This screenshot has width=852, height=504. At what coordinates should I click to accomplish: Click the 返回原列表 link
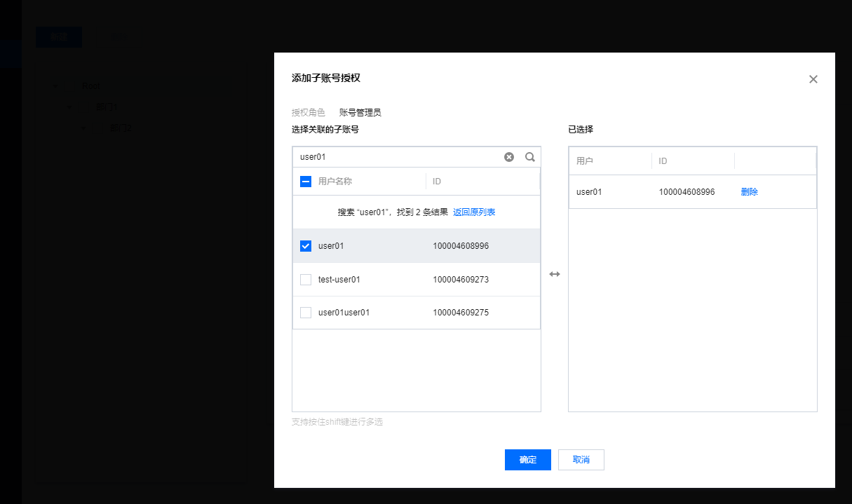coord(474,212)
